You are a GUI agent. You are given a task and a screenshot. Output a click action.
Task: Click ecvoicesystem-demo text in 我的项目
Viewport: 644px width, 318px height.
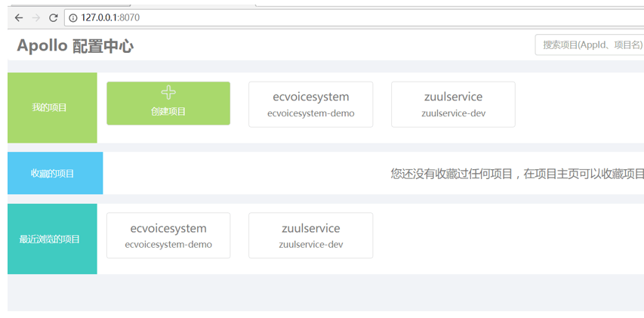tap(311, 113)
